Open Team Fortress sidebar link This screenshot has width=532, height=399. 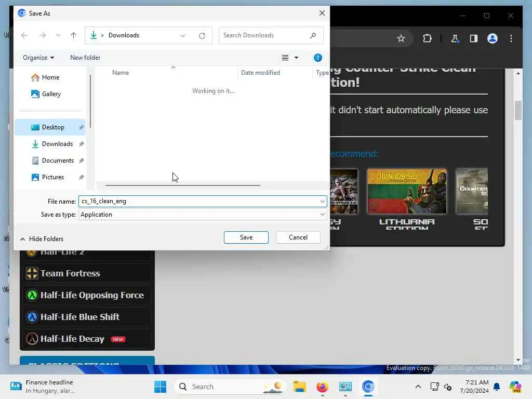pos(87,273)
